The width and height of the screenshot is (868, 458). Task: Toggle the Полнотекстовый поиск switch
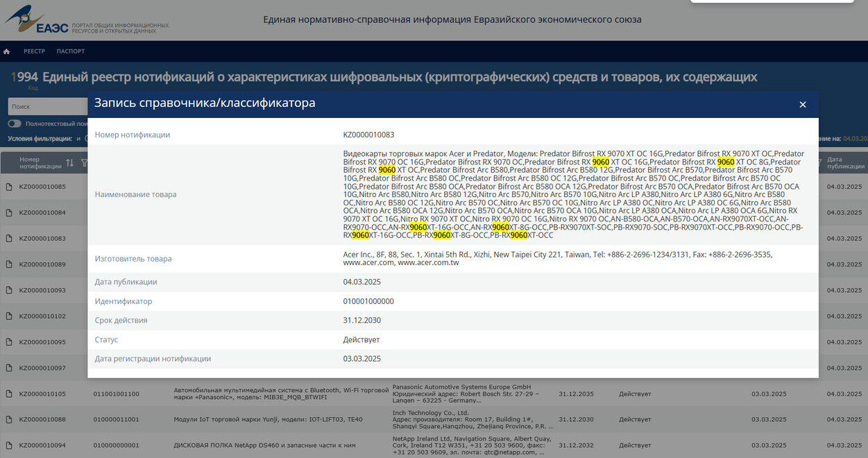[x=15, y=124]
